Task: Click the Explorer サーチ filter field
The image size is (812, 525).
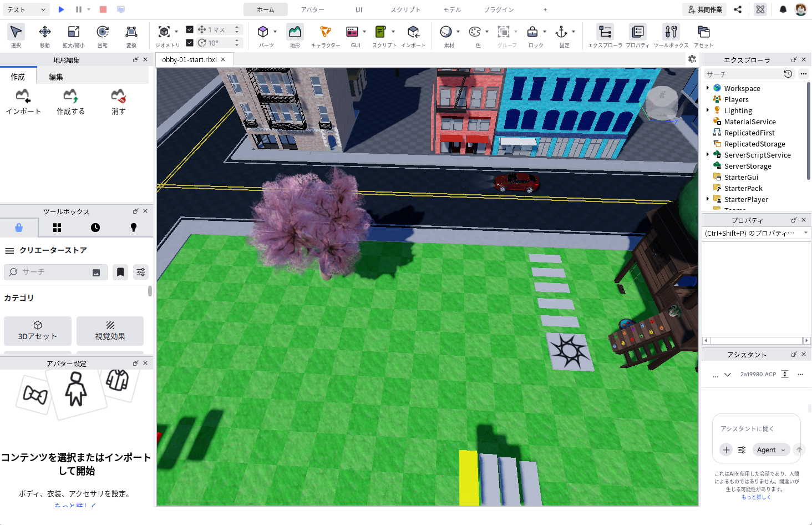Action: [x=744, y=74]
